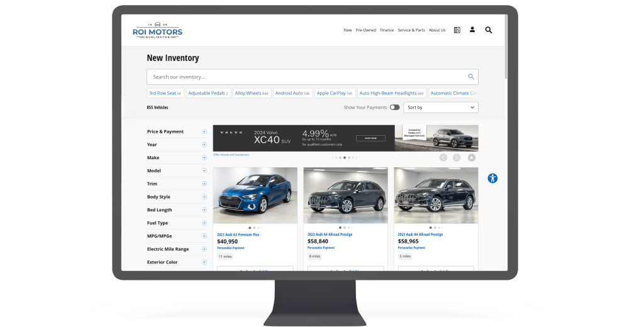Viewport: 644px width, 327px height.
Task: Select the Apple CarPlay filter chip
Action: tap(335, 93)
